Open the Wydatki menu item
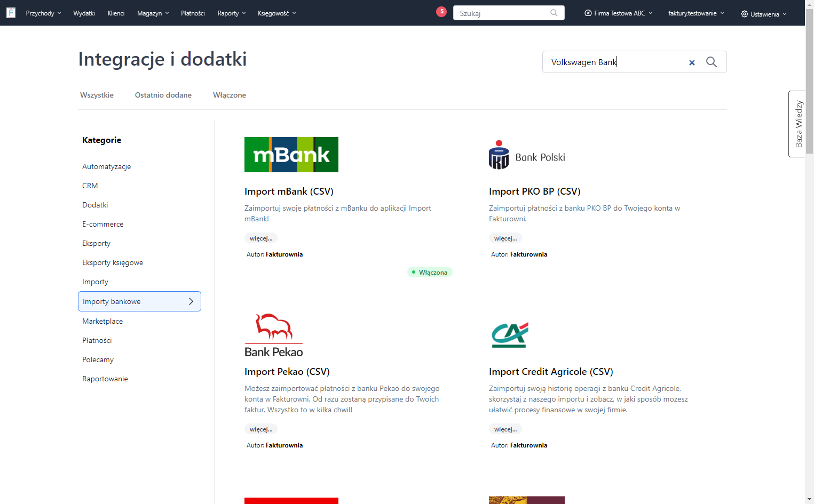Image resolution: width=814 pixels, height=504 pixels. [84, 13]
